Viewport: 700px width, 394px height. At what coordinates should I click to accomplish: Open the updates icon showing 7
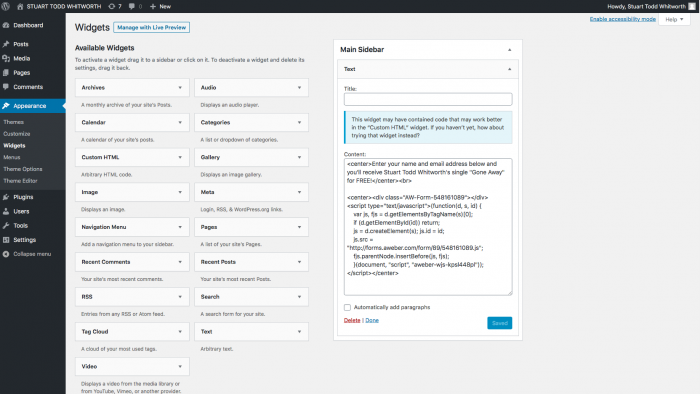tap(111, 6)
